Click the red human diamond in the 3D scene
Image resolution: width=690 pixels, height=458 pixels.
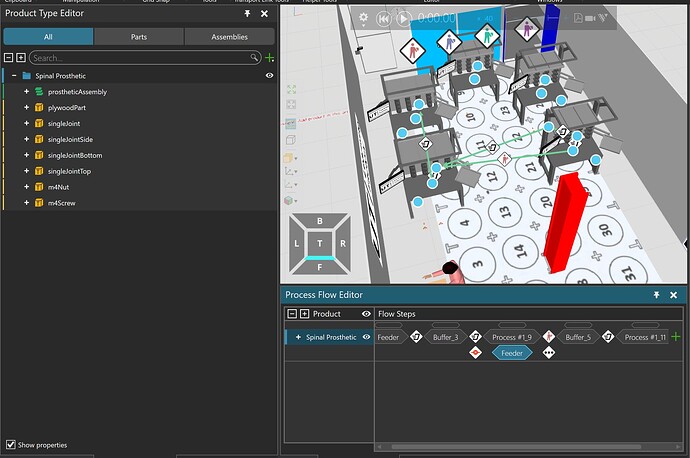tap(504, 159)
